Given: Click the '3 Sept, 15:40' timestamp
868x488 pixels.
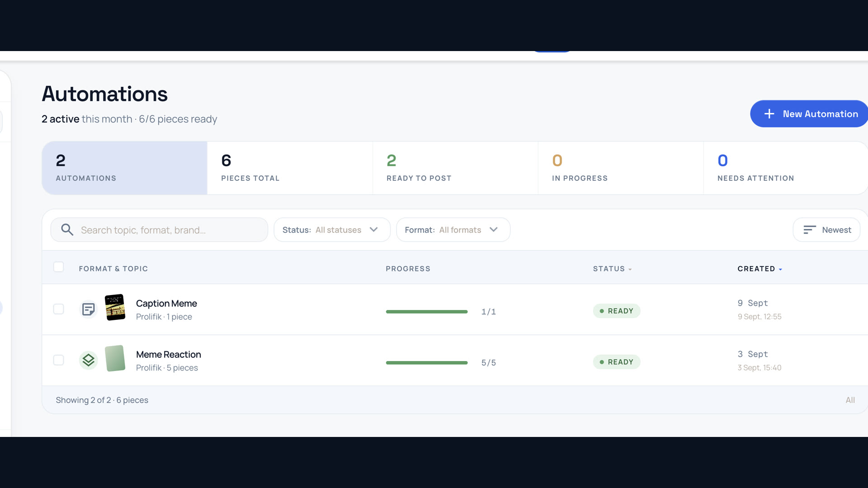Looking at the screenshot, I should pos(759,367).
